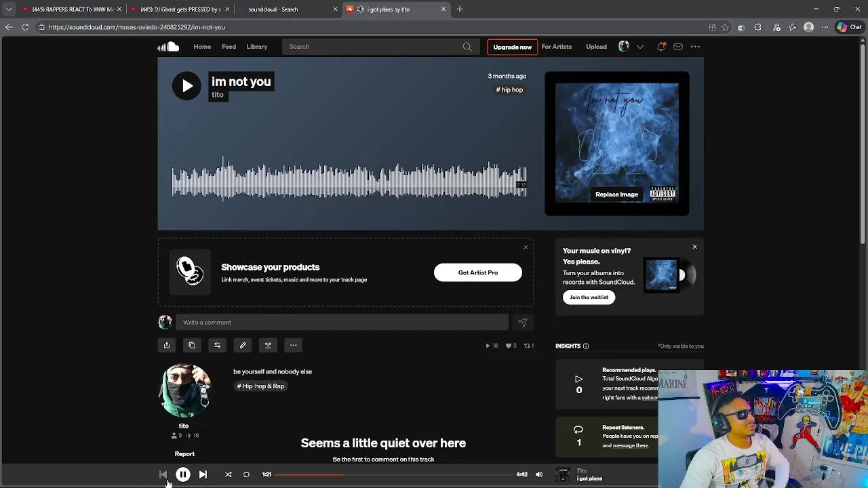
Task: Open the Upload page
Action: [596, 47]
